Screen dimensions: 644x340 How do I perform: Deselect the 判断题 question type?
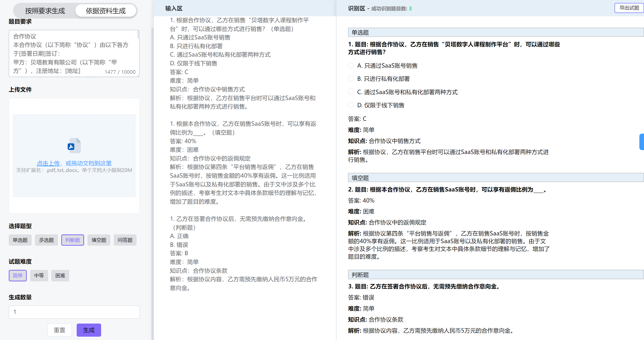(x=73, y=240)
